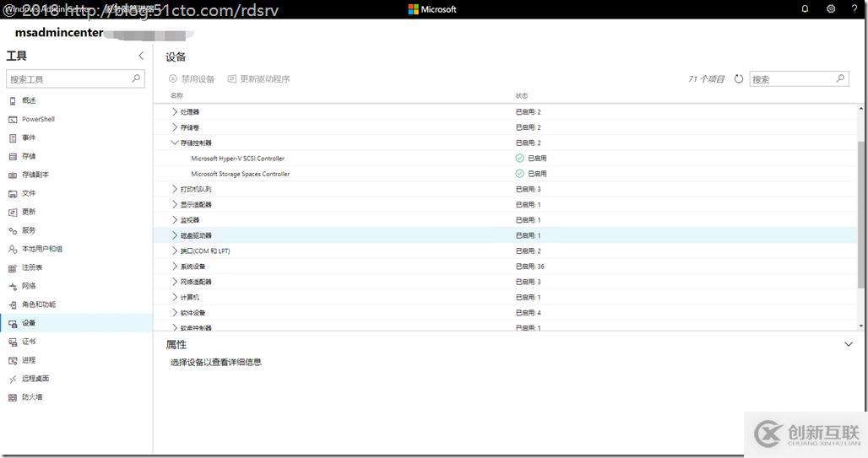The image size is (868, 458).
Task: Expand the 存储卷 device group
Action: click(x=175, y=127)
